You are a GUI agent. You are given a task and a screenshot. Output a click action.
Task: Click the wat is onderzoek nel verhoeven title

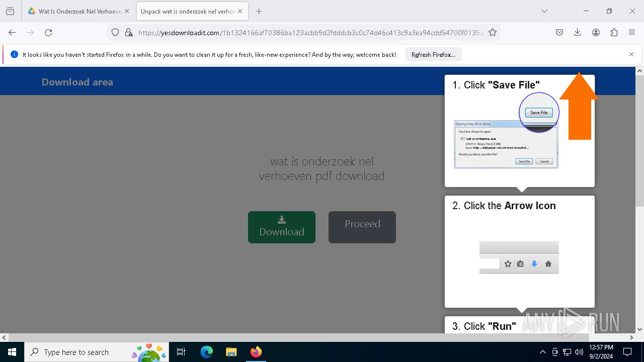(x=322, y=168)
